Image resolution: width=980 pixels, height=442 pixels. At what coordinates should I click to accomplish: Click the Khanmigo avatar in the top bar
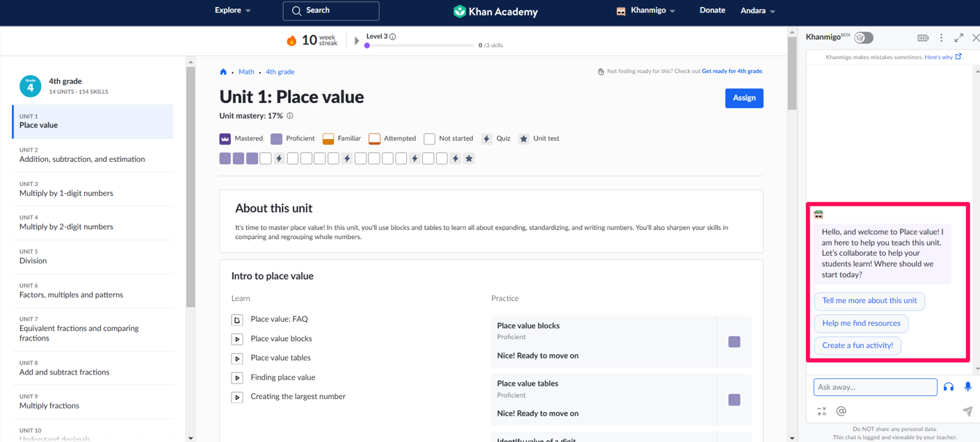(x=621, y=11)
